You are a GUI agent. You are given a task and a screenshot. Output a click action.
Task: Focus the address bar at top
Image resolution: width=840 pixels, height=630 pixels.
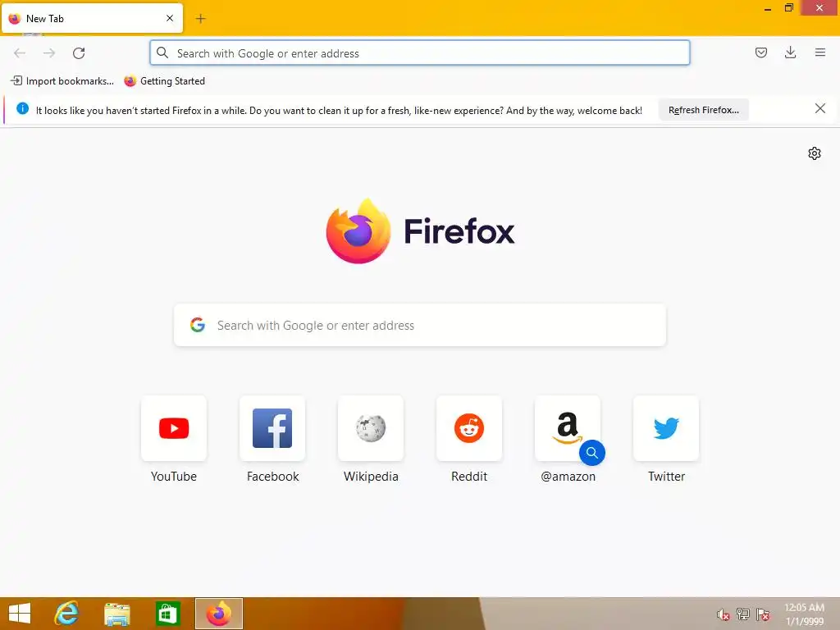point(419,53)
